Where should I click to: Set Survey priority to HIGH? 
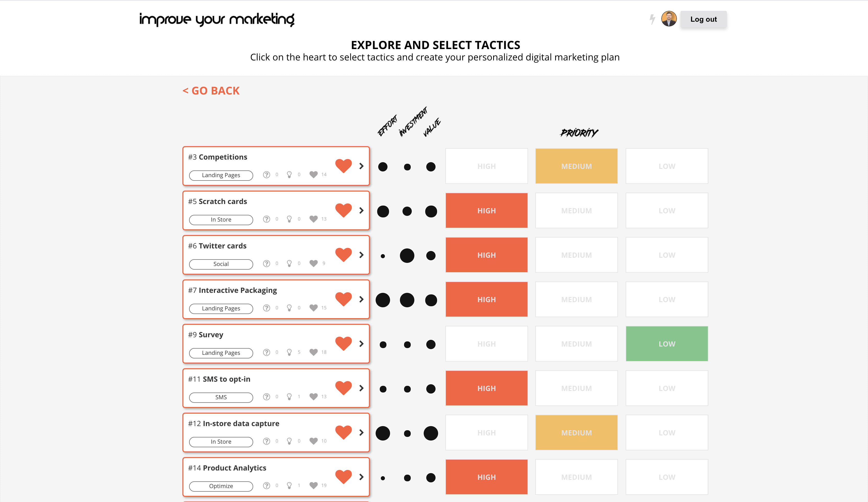[486, 343]
